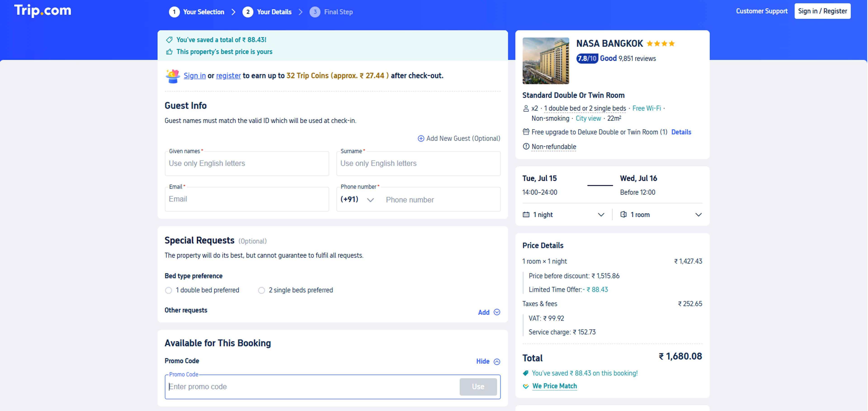Image resolution: width=868 pixels, height=411 pixels.
Task: Select 2 single beds preferred
Action: pos(262,290)
